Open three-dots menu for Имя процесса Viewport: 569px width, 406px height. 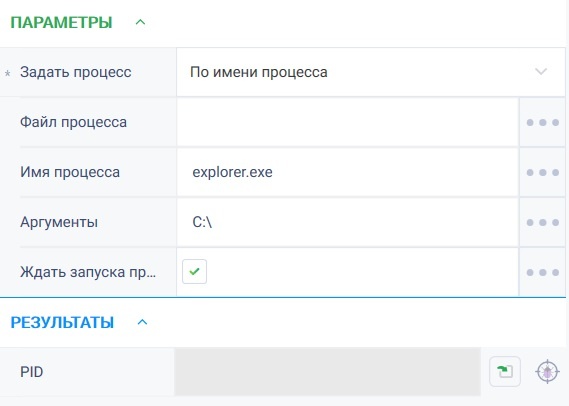(x=543, y=172)
